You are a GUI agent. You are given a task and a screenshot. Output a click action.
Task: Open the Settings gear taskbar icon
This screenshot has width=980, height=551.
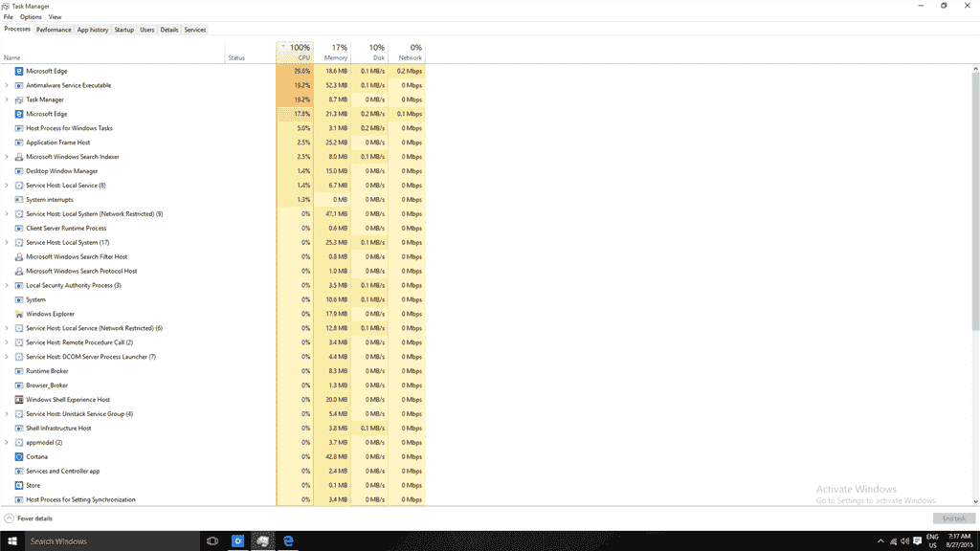[x=237, y=541]
